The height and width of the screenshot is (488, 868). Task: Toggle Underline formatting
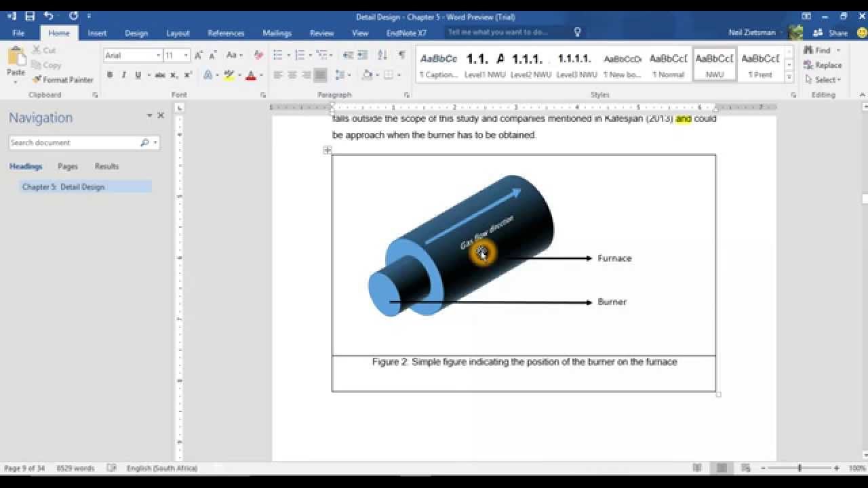pos(138,75)
